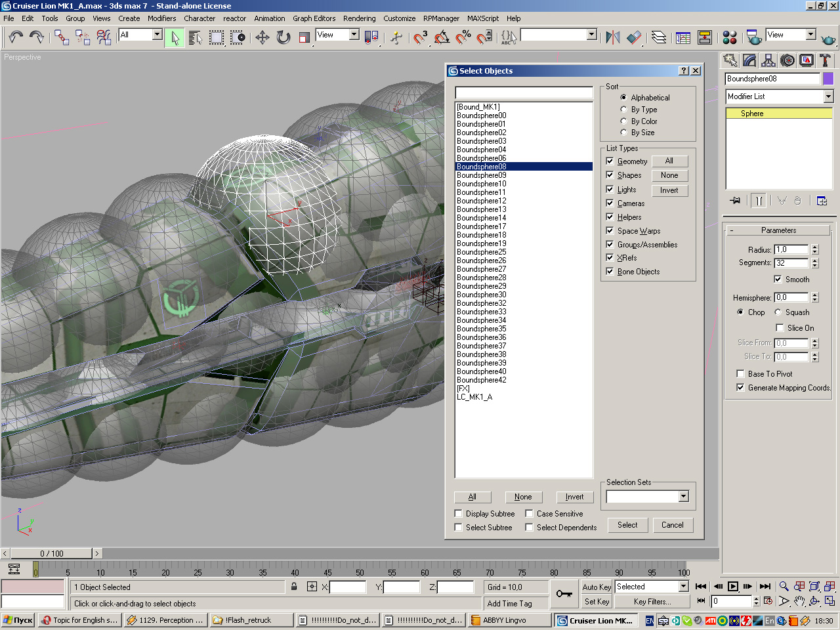Click the Zoom magnifier viewport tool
This screenshot has height=630, width=840.
tap(784, 587)
